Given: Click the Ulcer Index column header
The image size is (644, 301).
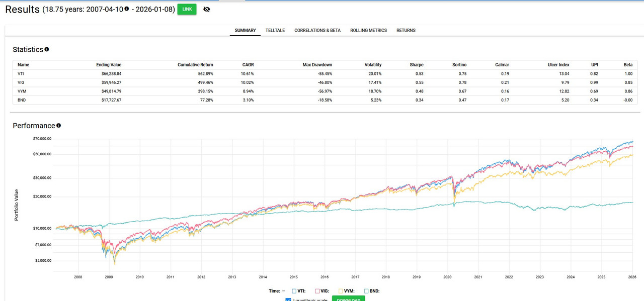Looking at the screenshot, I should (558, 65).
